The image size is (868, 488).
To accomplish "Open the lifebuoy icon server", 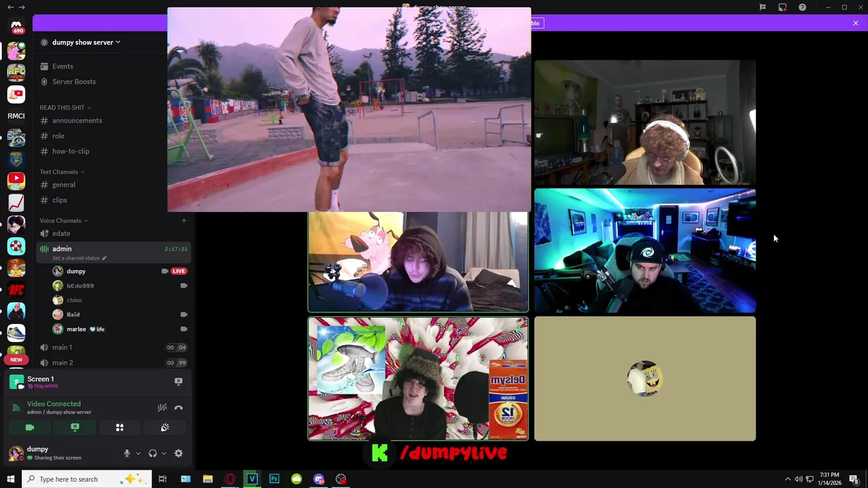I will pyautogui.click(x=16, y=246).
